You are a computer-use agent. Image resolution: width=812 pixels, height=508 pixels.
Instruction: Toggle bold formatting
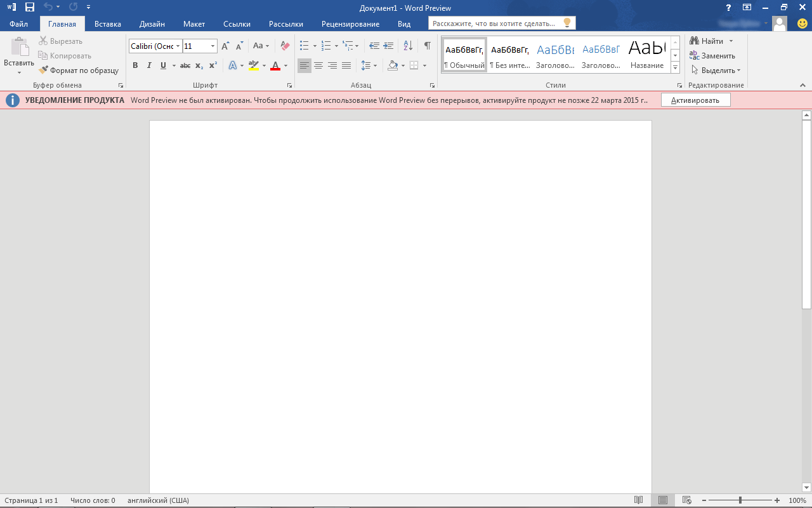(135, 65)
